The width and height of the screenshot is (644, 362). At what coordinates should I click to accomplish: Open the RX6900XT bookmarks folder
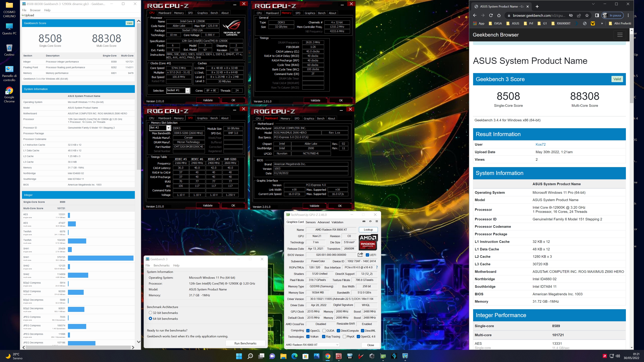coord(561,23)
